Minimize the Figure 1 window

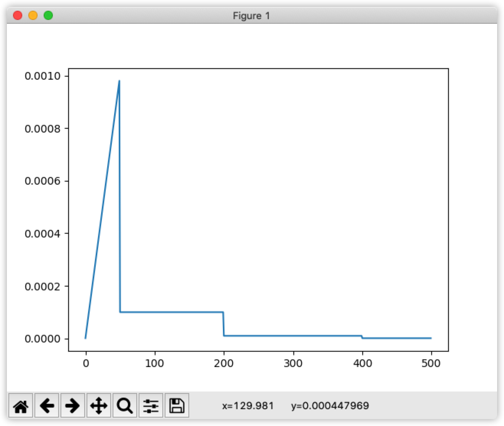[x=33, y=15]
